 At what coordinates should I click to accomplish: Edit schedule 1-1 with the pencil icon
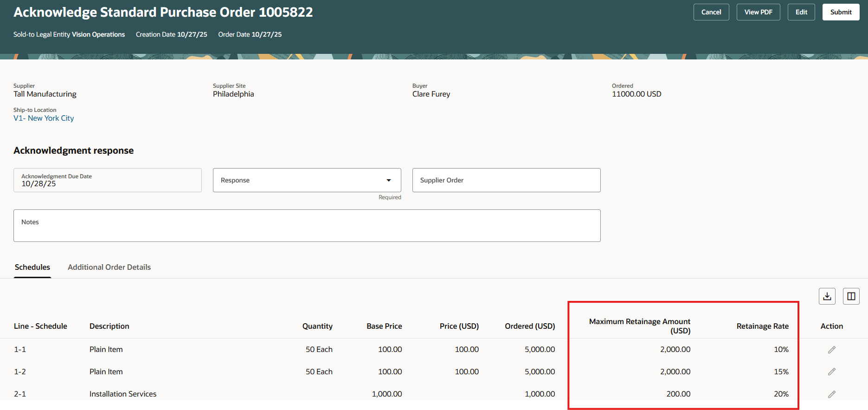coord(832,350)
